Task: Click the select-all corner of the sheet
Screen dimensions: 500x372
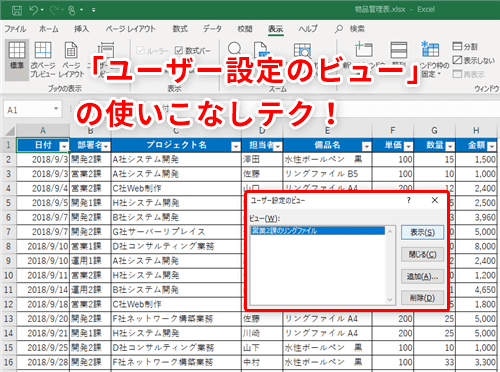Action: (x=10, y=130)
